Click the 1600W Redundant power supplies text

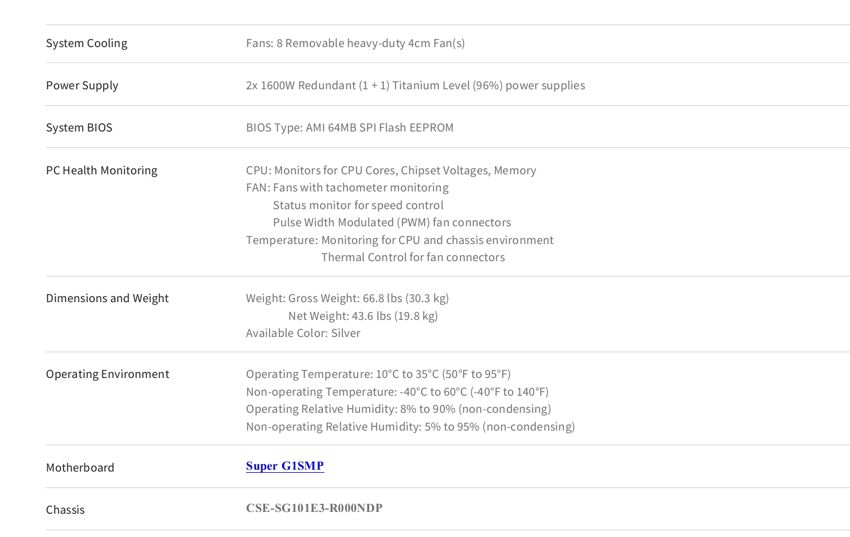click(415, 86)
